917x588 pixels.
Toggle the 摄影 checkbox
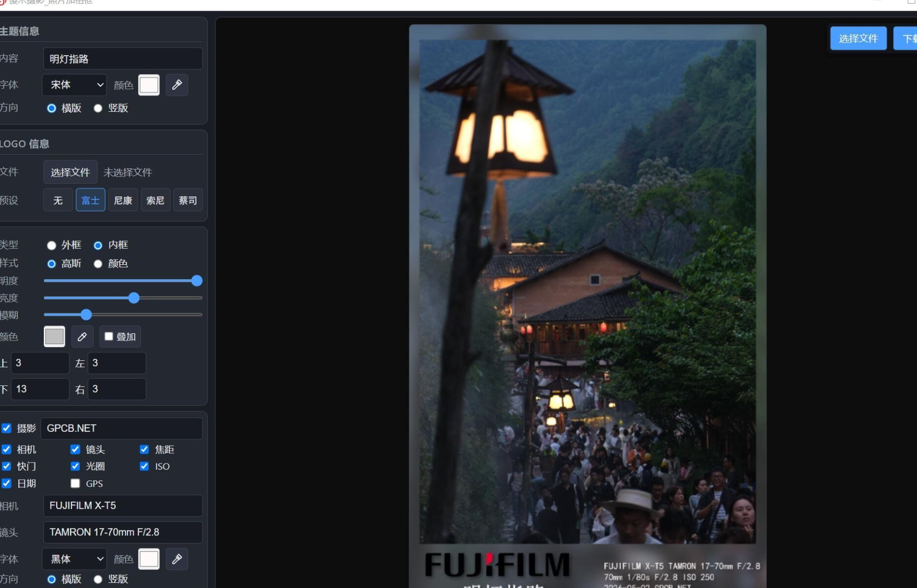pos(7,428)
